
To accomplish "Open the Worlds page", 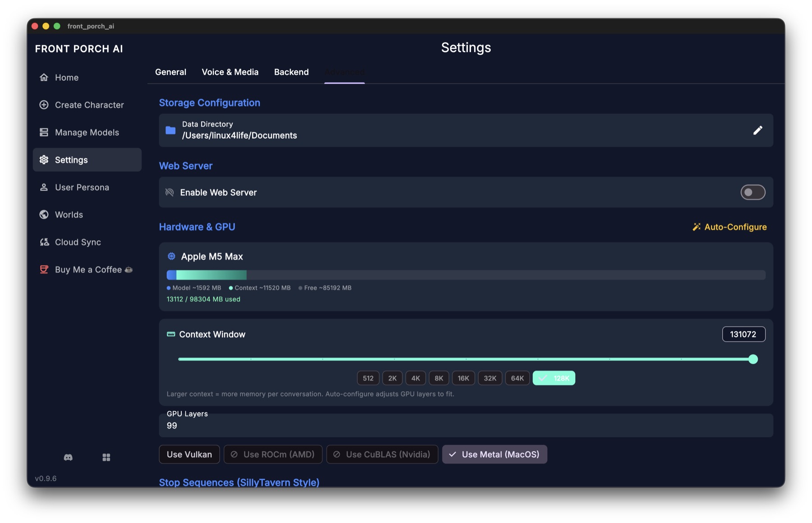I will pyautogui.click(x=87, y=215).
